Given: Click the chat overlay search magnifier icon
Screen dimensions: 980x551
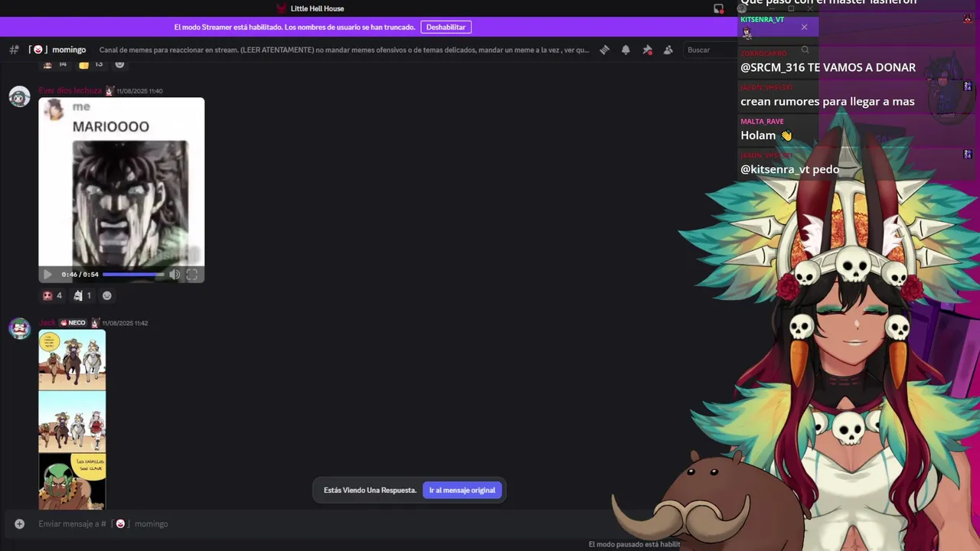Looking at the screenshot, I should click(x=805, y=50).
